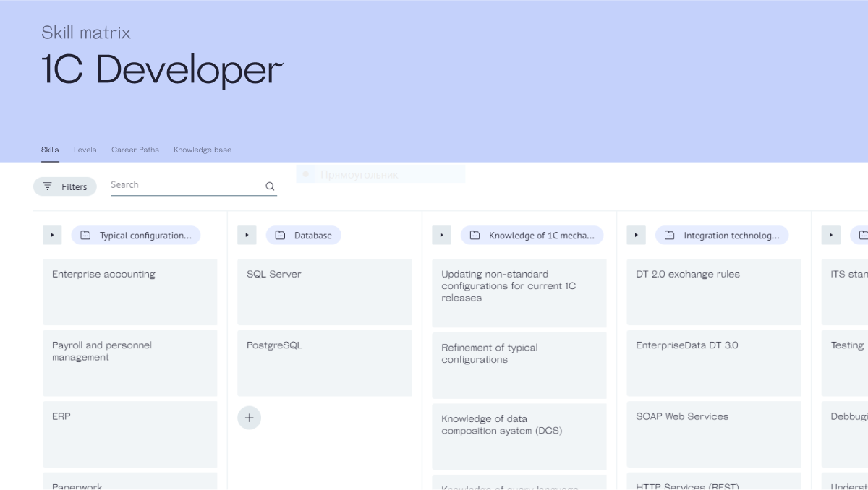Open the ERP skill card

(130, 434)
